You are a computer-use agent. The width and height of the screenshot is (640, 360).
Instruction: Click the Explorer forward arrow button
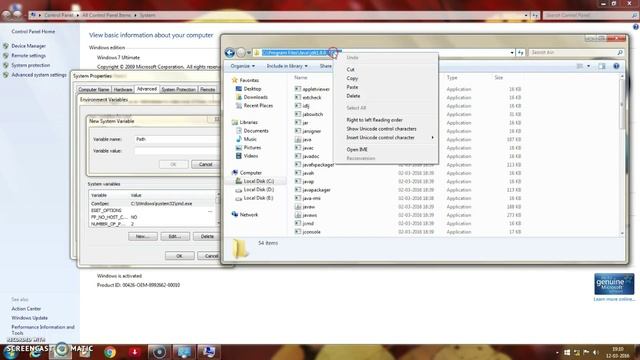pos(241,53)
